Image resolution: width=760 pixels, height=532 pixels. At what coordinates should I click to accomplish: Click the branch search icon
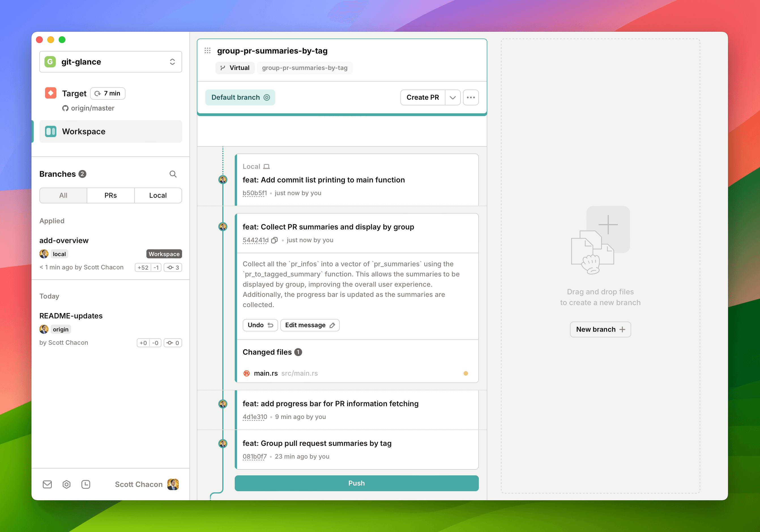[x=173, y=174]
